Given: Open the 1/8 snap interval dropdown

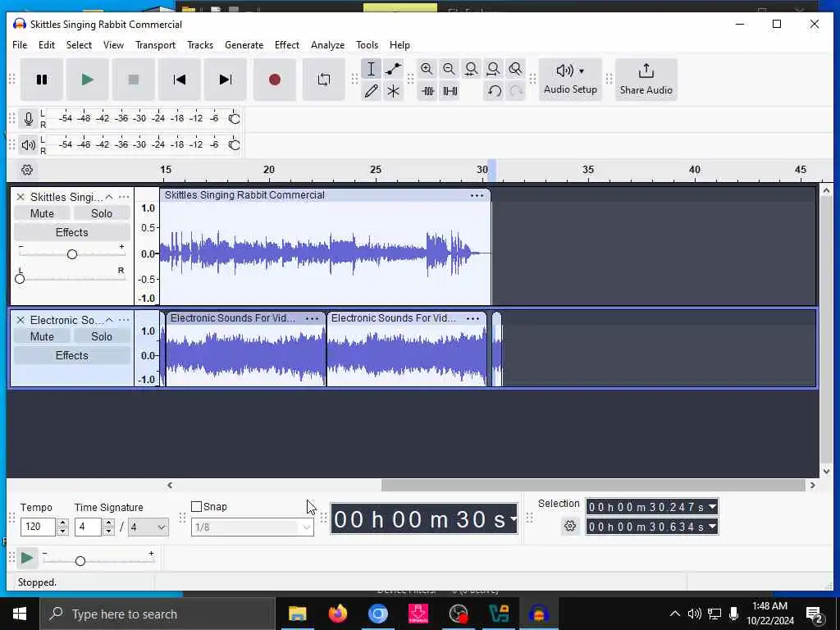Looking at the screenshot, I should pyautogui.click(x=253, y=527).
